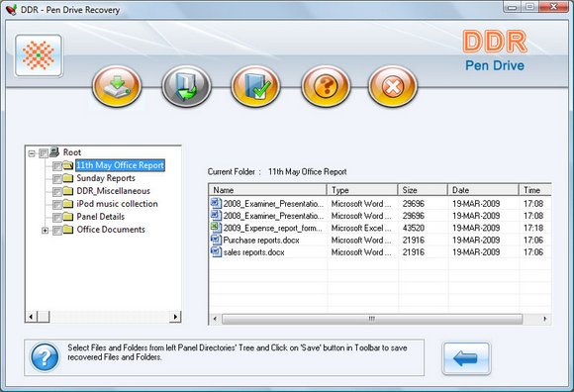Go back using the blue arrow button
The image size is (574, 392).
pos(466,358)
